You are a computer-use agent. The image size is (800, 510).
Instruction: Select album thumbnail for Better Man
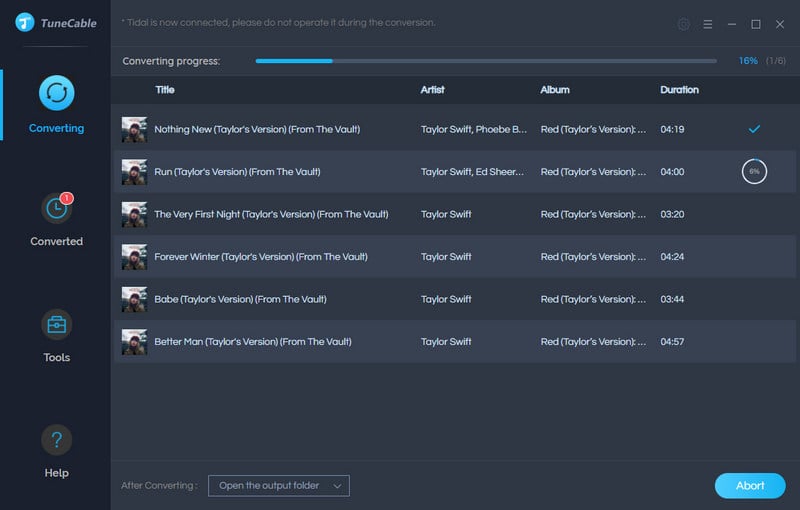coord(134,342)
